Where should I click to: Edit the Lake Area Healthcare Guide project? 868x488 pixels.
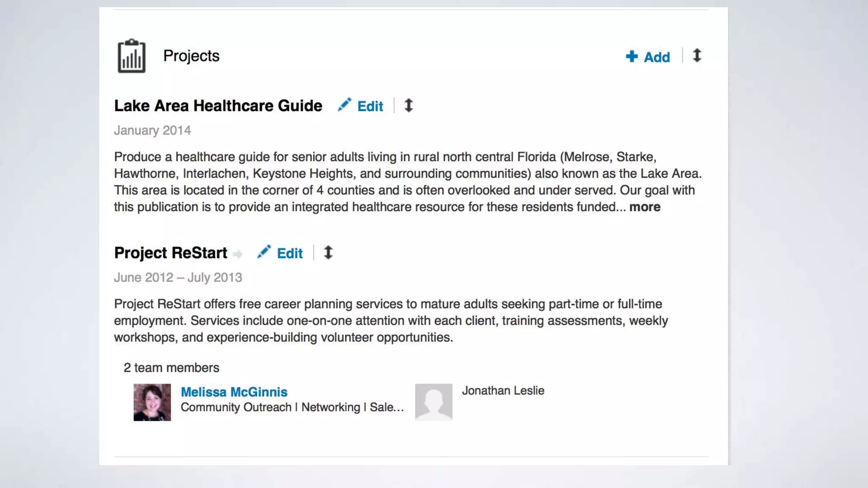370,106
